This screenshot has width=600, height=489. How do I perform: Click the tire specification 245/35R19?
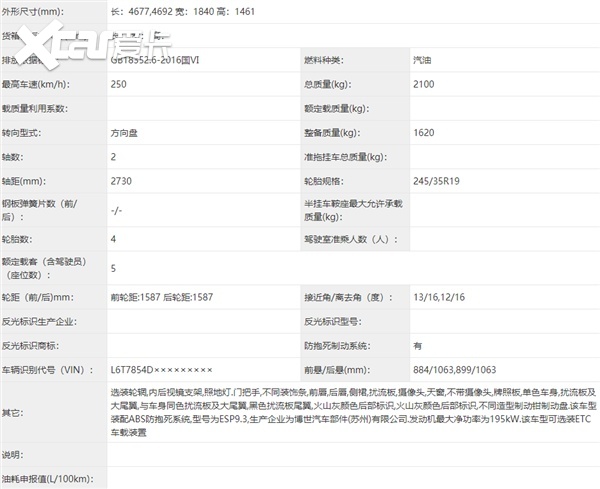point(438,181)
